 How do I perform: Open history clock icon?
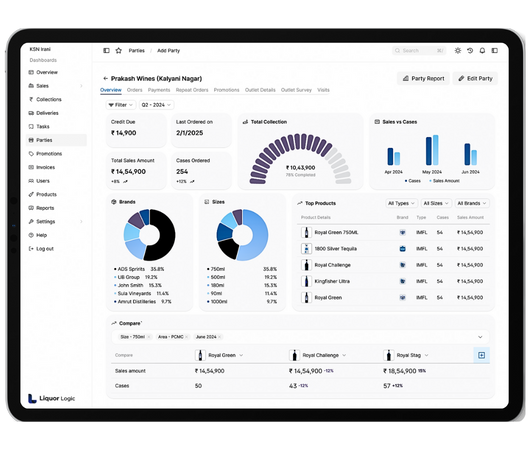click(470, 50)
